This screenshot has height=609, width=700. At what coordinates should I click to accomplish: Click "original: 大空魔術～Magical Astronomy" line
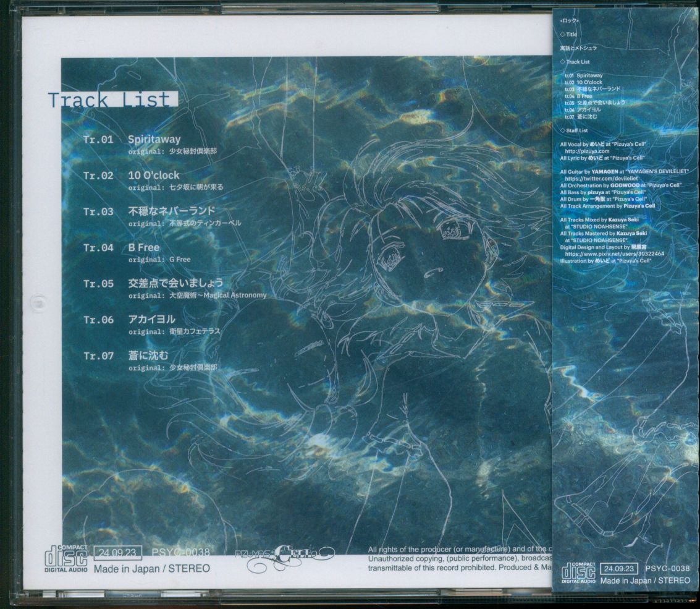pyautogui.click(x=197, y=296)
